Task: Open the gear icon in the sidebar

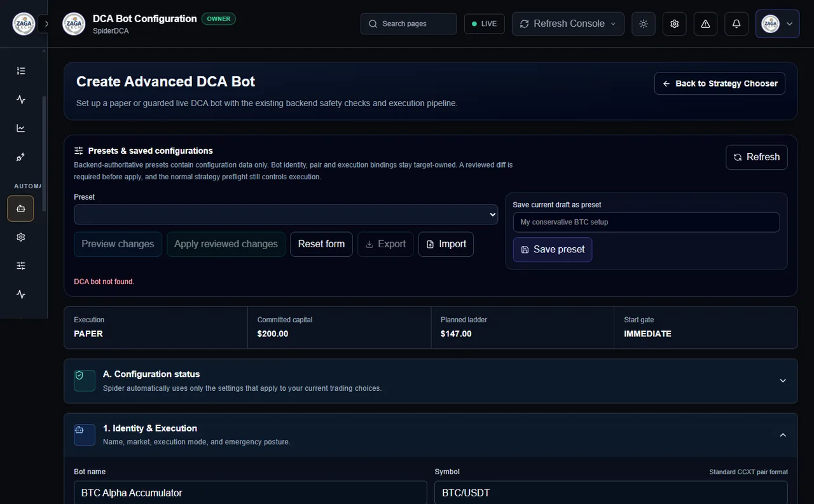Action: pos(21,237)
